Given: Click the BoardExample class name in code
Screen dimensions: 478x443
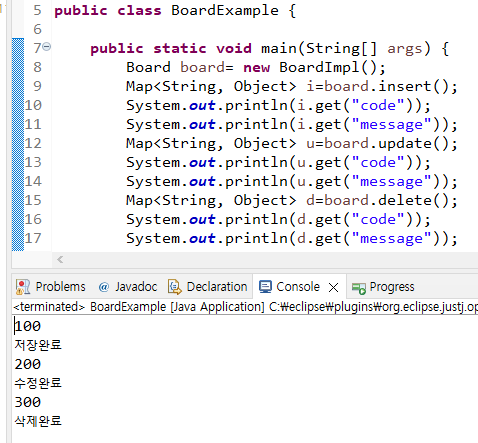Looking at the screenshot, I should tap(225, 10).
